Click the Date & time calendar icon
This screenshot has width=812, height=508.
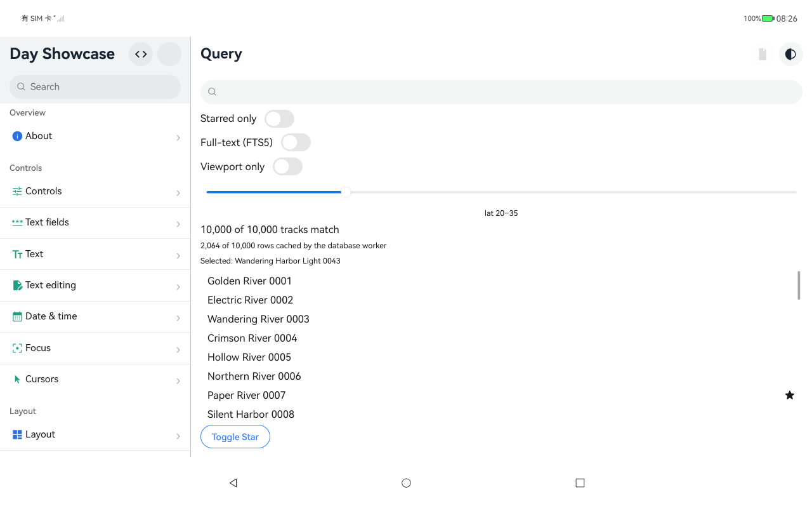[x=17, y=316]
